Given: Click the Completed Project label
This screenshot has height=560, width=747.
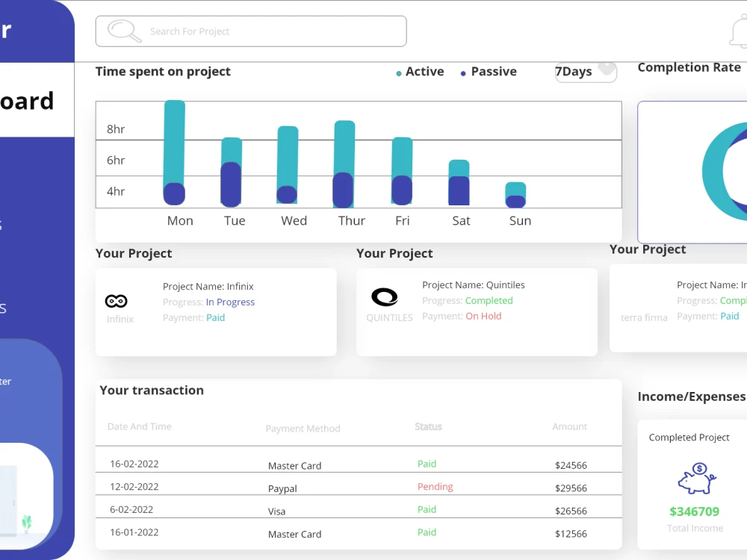Looking at the screenshot, I should tap(689, 438).
